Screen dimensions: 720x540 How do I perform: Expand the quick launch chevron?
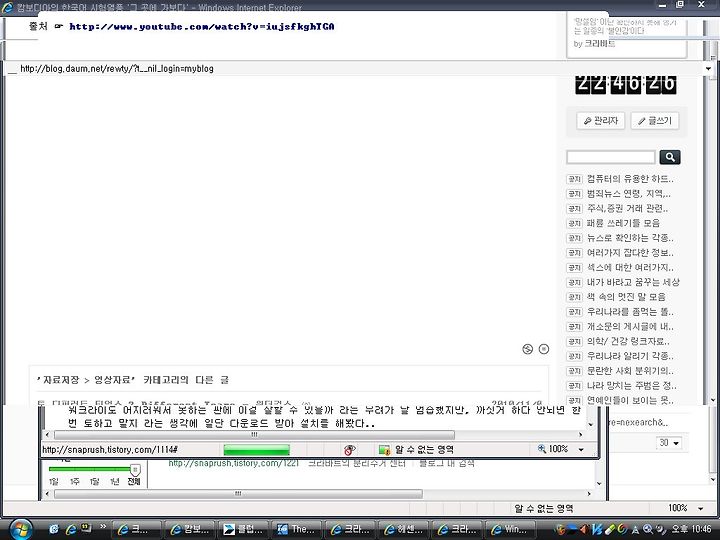[x=102, y=526]
